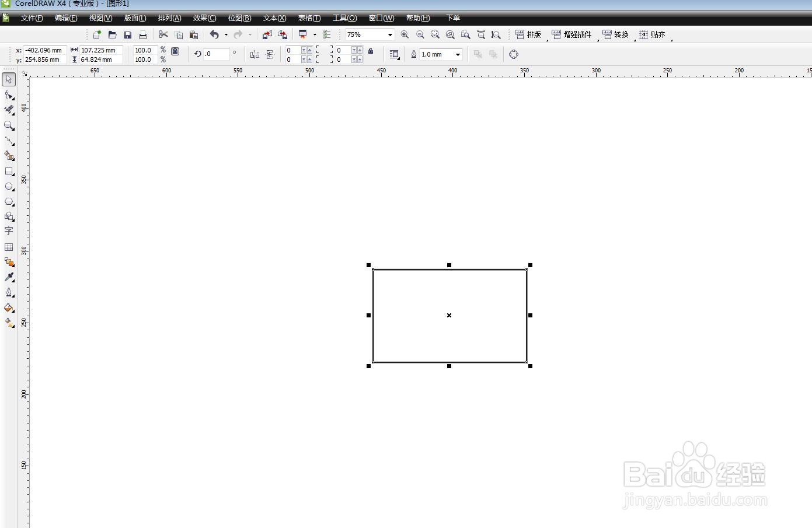
Task: Click the rotation angle field
Action: tap(216, 54)
